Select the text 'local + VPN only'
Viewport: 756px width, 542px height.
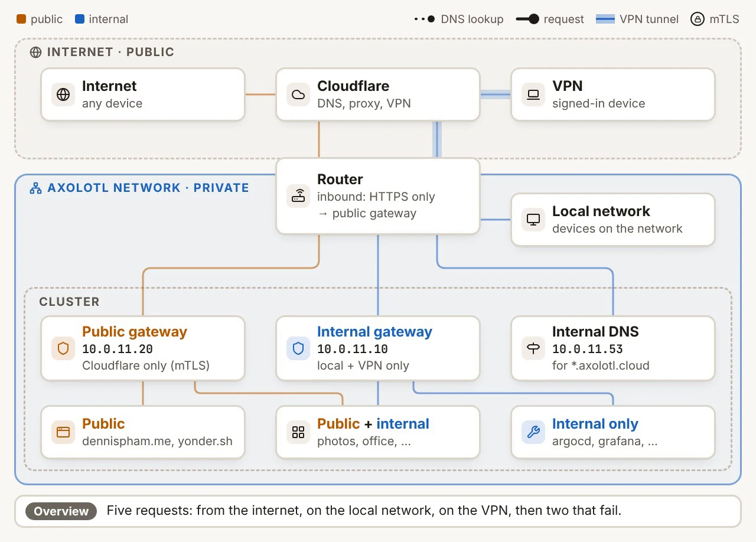pos(363,365)
